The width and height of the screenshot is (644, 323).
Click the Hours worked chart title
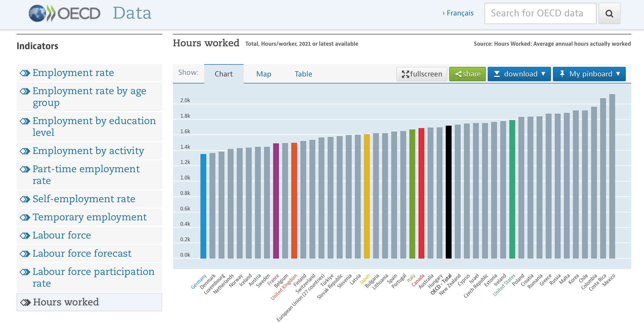click(206, 43)
